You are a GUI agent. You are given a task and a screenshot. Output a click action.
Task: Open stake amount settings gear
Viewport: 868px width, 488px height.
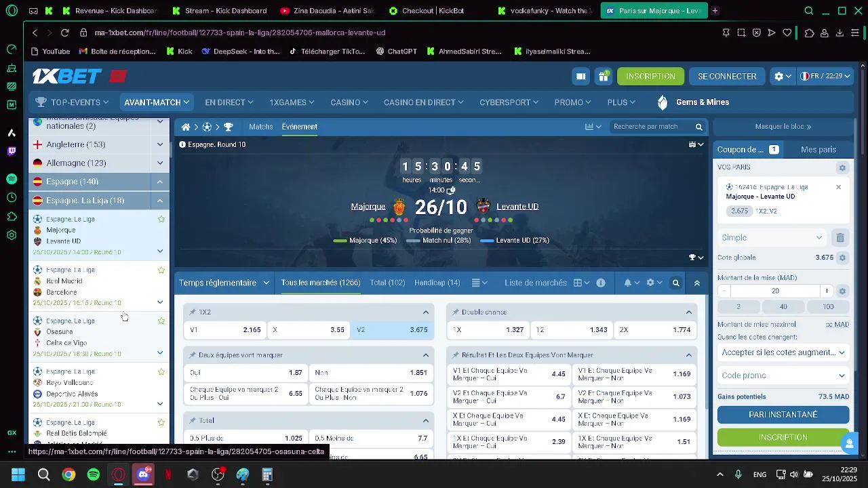tap(842, 291)
